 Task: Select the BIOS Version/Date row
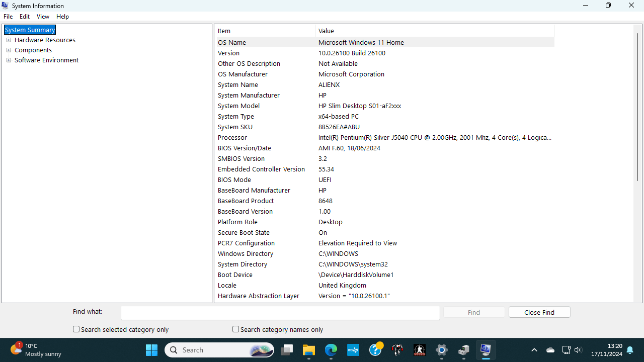coord(385,148)
